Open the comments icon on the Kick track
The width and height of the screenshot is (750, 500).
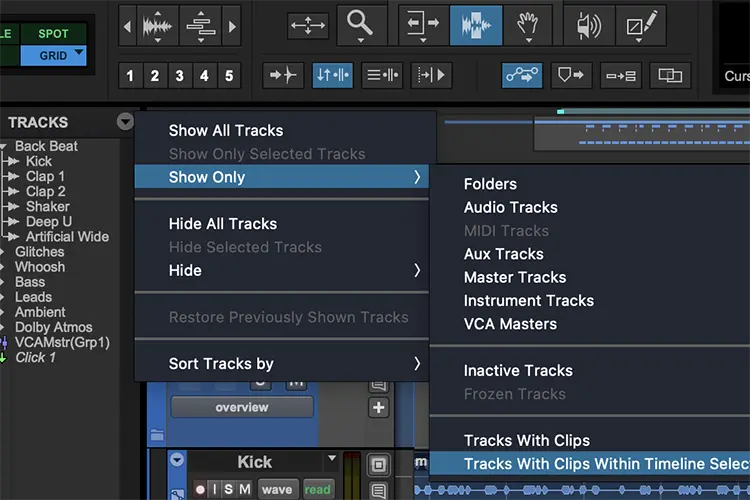click(x=378, y=490)
